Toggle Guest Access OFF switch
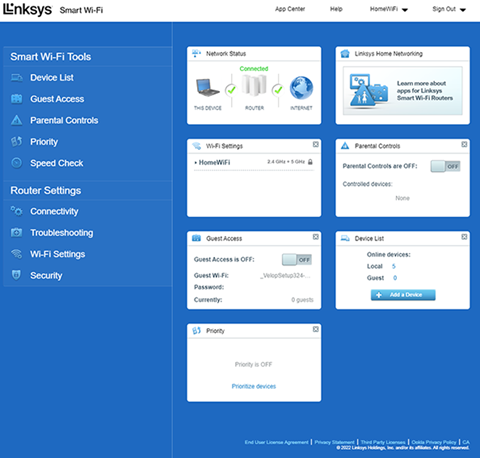The image size is (480, 458). point(297,259)
